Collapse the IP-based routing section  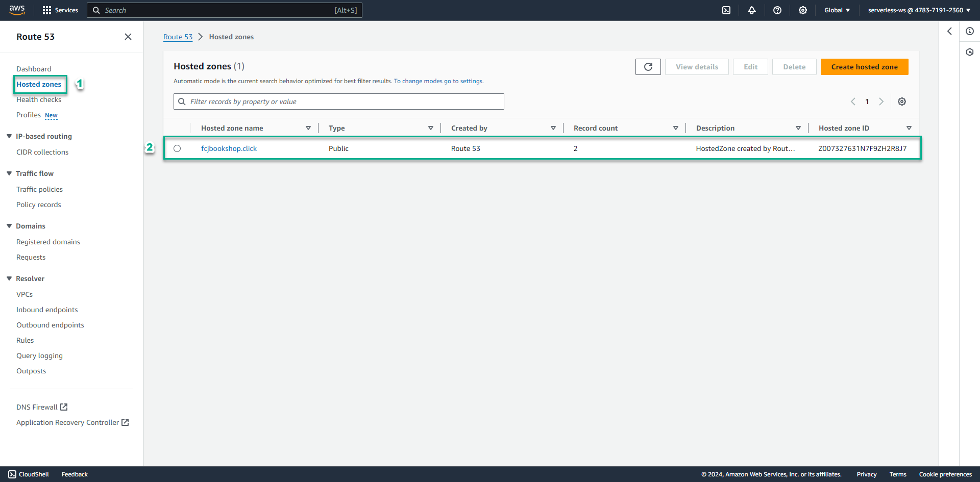(9, 136)
